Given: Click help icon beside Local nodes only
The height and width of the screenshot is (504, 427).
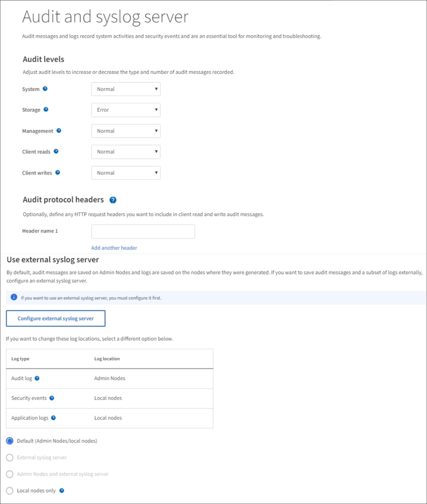Looking at the screenshot, I should tap(62, 491).
